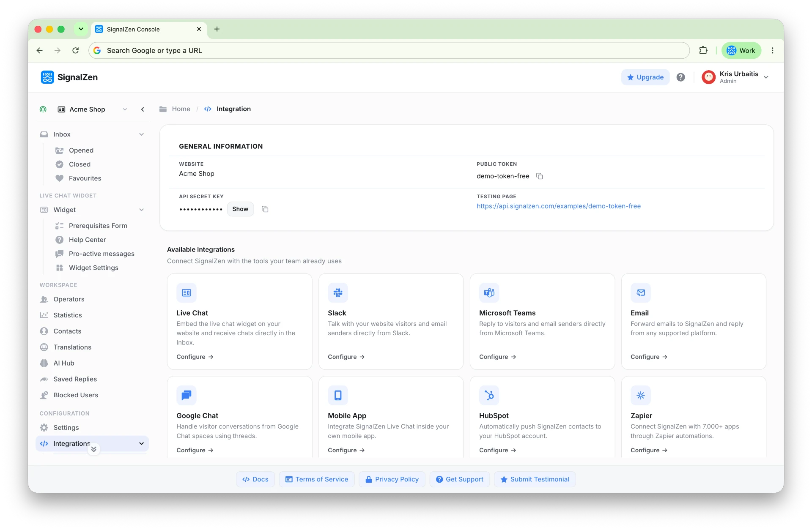Go to Operators page

click(x=69, y=299)
